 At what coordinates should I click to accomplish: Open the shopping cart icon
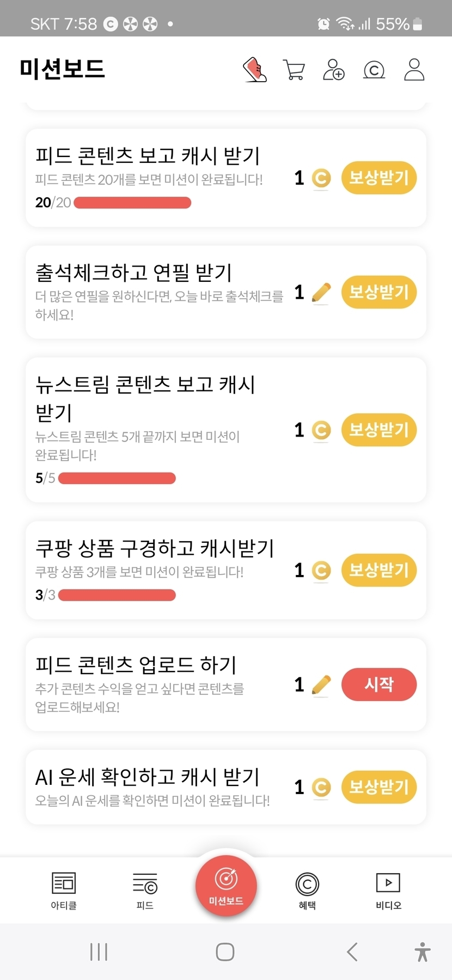(294, 70)
